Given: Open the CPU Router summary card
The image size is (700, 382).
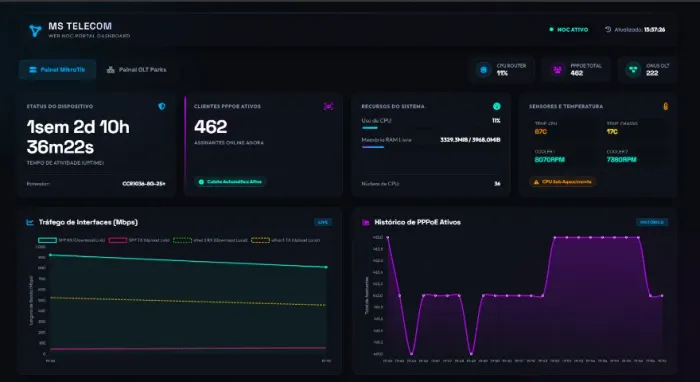Looking at the screenshot, I should [x=502, y=70].
